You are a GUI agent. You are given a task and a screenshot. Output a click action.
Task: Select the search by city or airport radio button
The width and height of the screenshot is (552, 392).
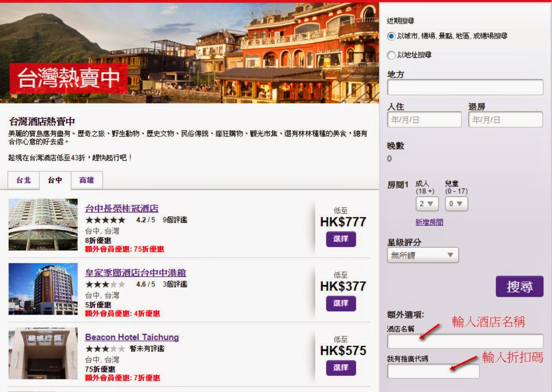click(391, 36)
